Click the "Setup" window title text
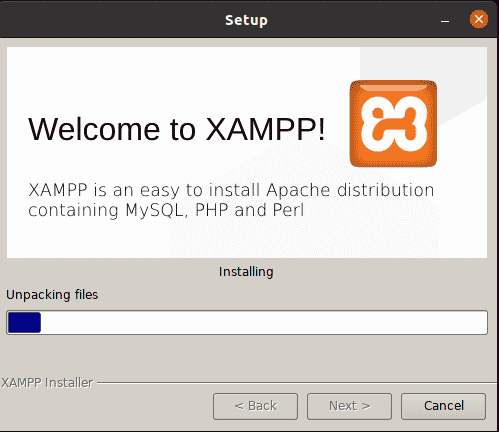The image size is (499, 432). pos(246,20)
